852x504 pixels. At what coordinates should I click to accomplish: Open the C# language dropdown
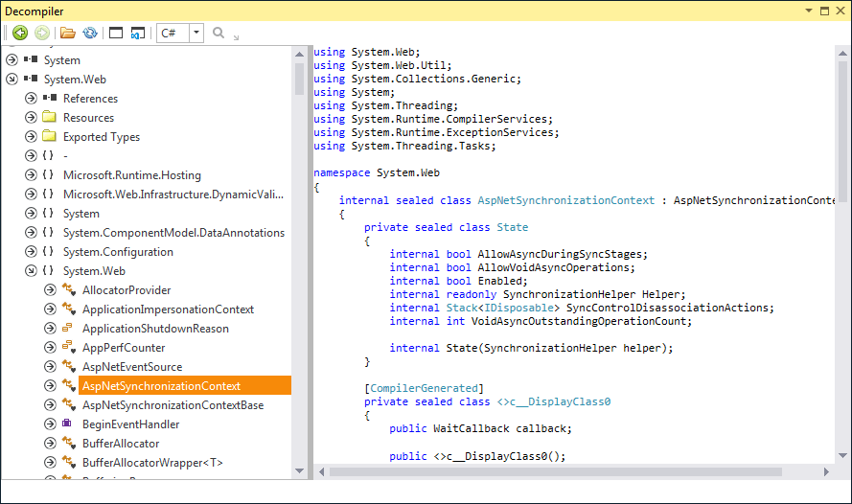click(x=196, y=33)
